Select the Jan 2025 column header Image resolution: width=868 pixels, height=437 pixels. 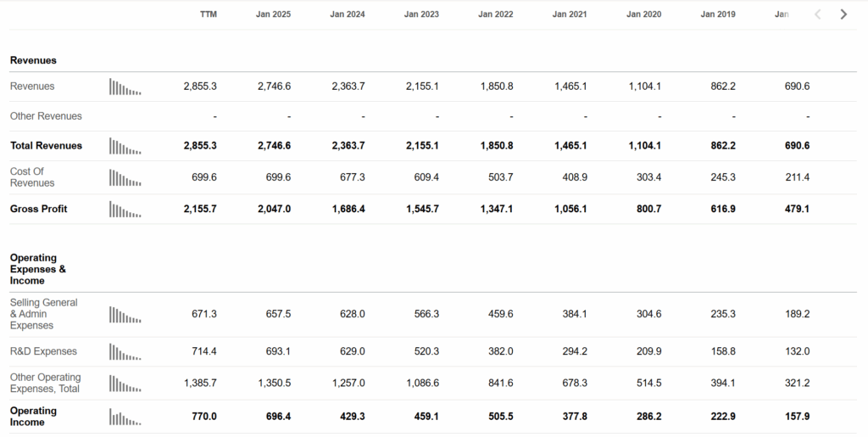click(x=273, y=14)
